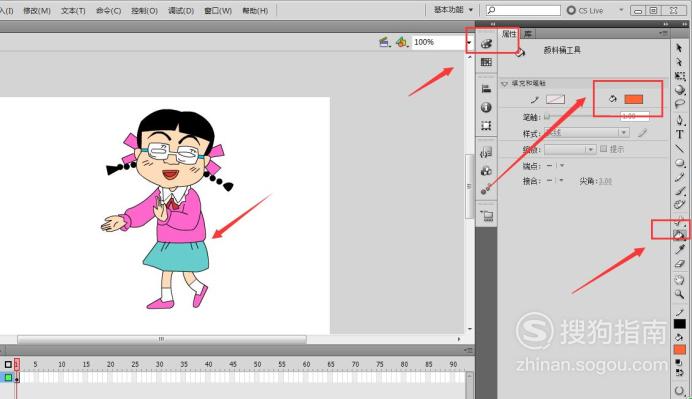
Task: Click frame 30 on the timeline ruler
Action: pos(159,365)
